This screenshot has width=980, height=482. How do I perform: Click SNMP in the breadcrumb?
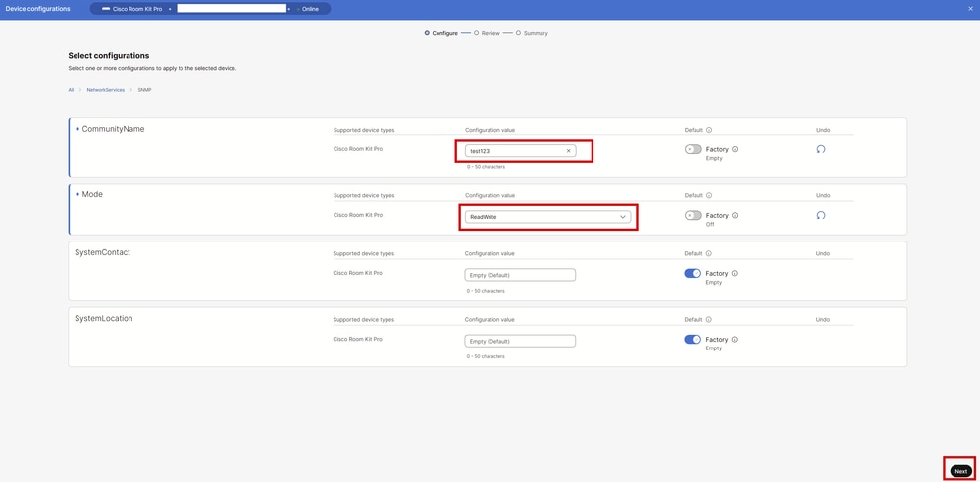tap(144, 90)
